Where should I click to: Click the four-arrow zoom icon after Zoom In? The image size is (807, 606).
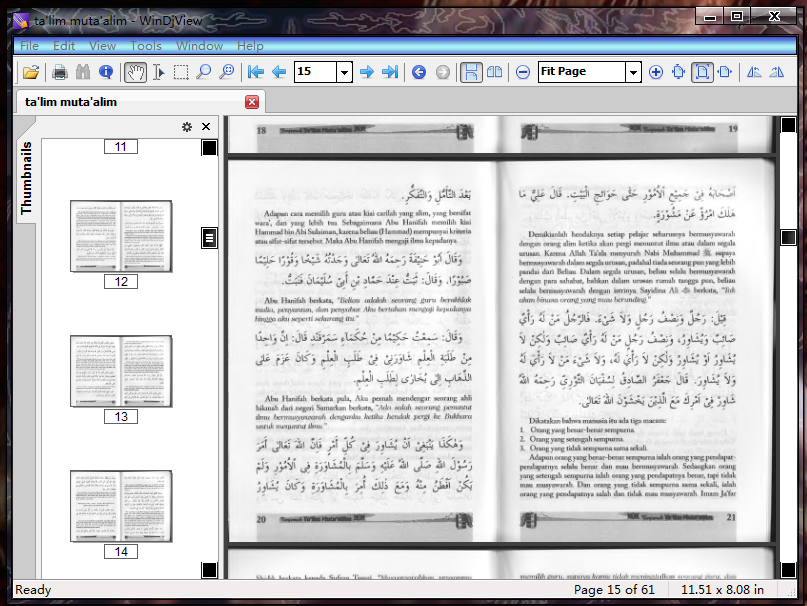(679, 72)
